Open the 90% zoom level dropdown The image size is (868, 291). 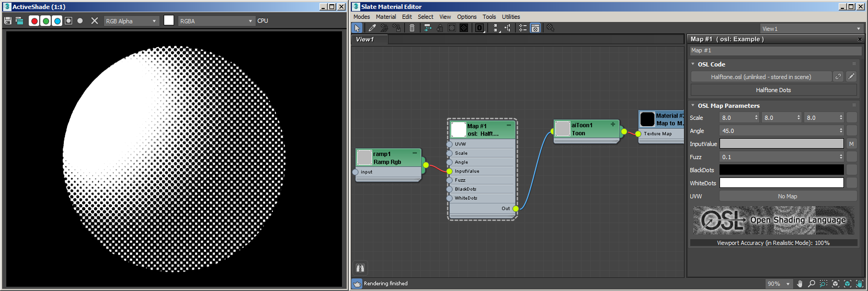(779, 284)
